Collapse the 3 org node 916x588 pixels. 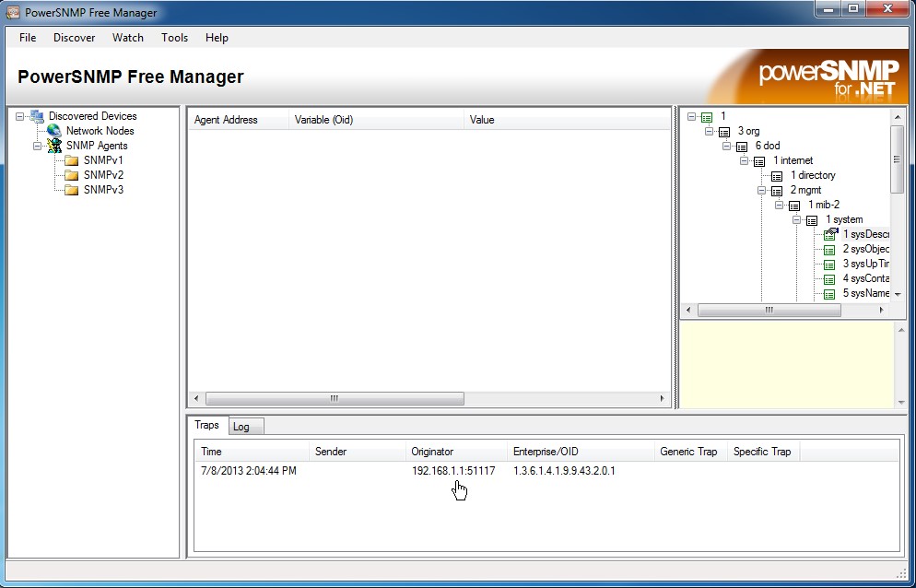coord(710,131)
